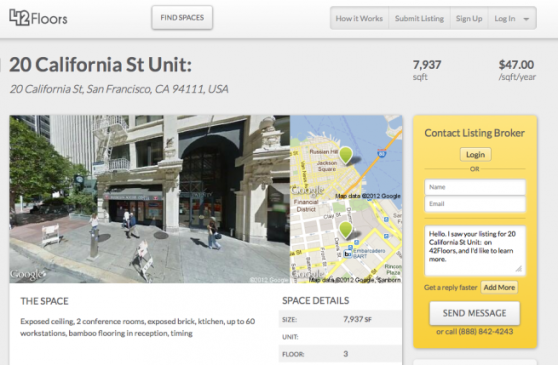Go to Submit Listing
Image resolution: width=558 pixels, height=365 pixels.
pyautogui.click(x=419, y=18)
